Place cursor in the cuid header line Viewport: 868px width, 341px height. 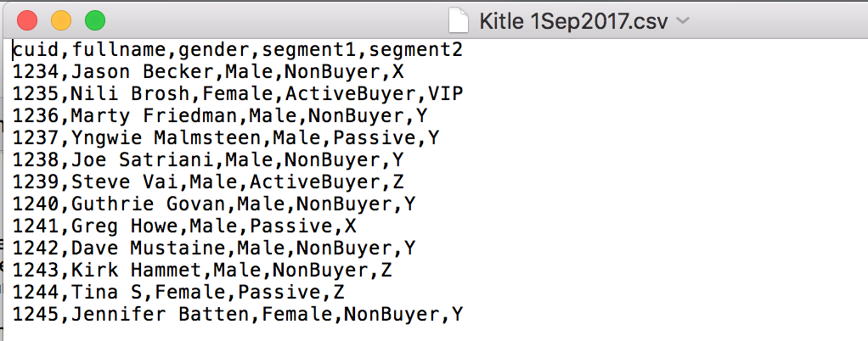pyautogui.click(x=238, y=50)
